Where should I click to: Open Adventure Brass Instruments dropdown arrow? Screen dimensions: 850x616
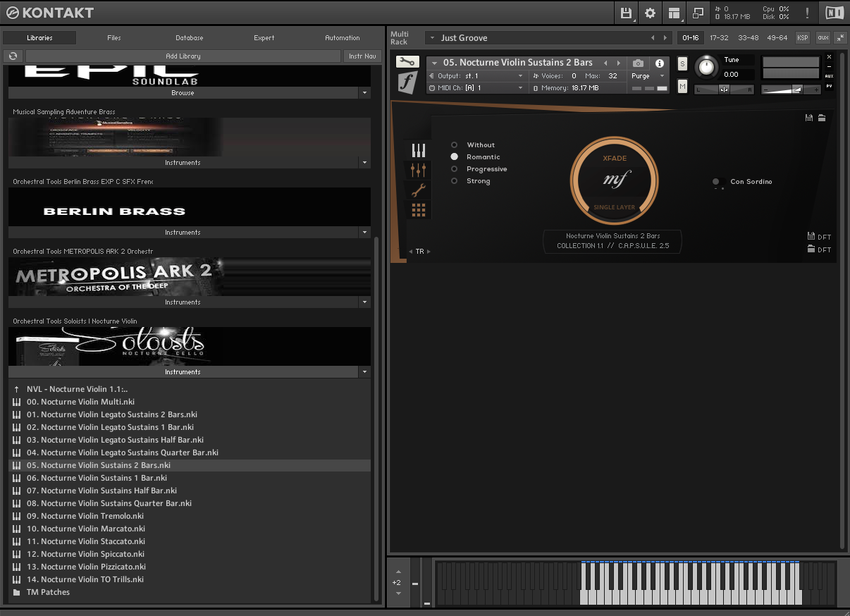pyautogui.click(x=364, y=163)
